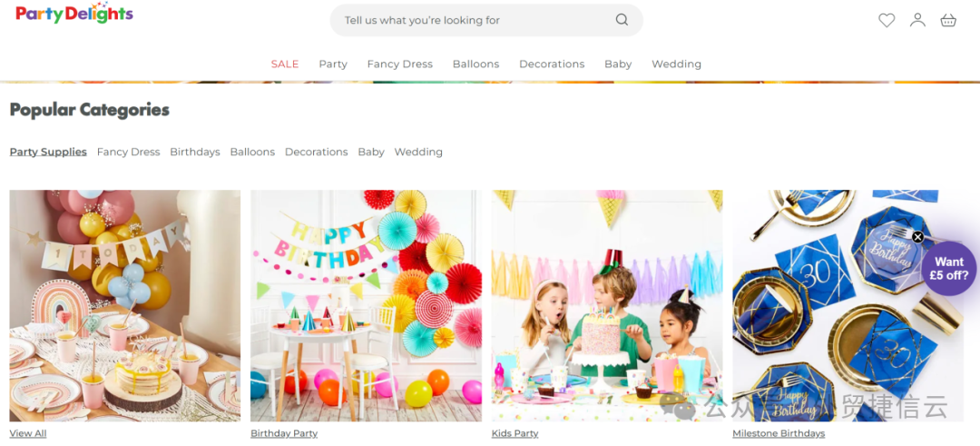The height and width of the screenshot is (446, 980).
Task: Click the Happy Birthday paper fans image
Action: point(367,306)
